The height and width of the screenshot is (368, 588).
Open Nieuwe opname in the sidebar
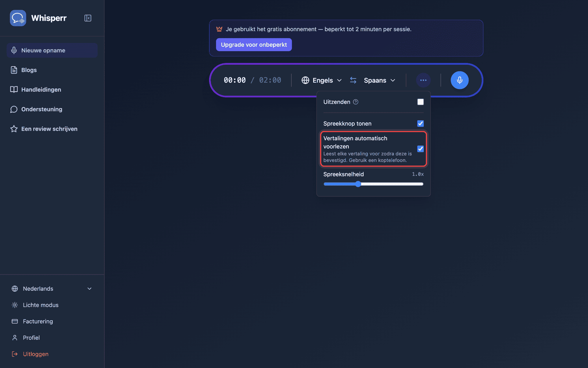pos(52,50)
